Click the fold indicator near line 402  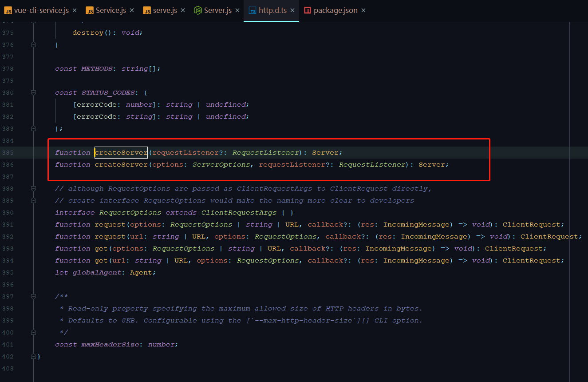(34, 356)
